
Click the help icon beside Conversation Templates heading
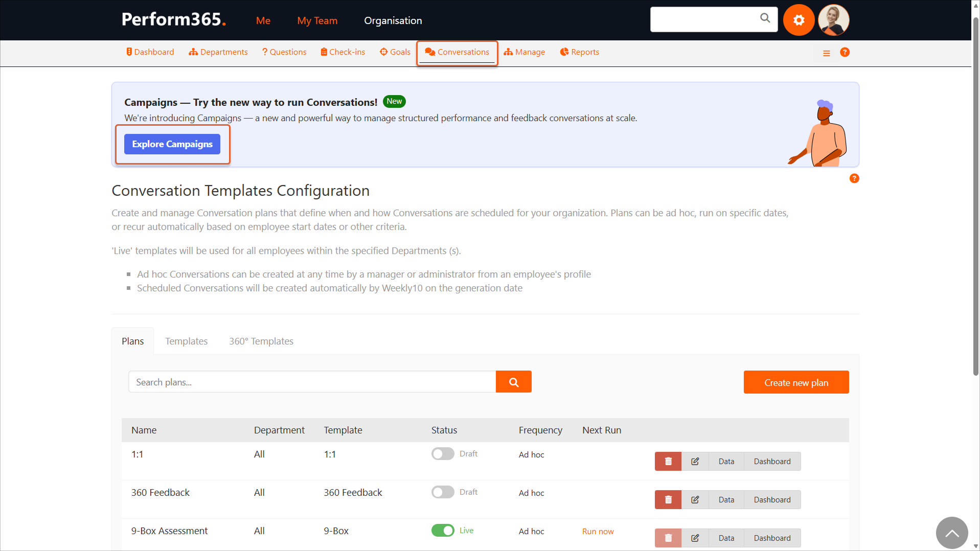854,178
